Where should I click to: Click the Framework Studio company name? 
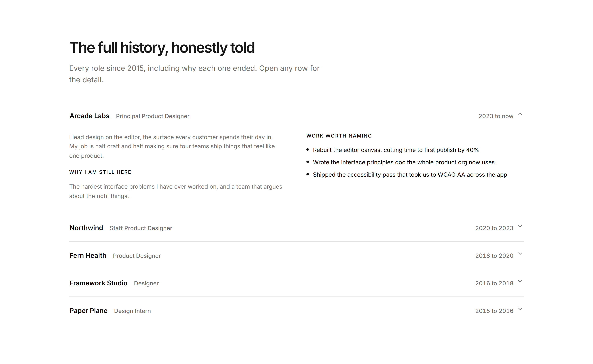98,283
